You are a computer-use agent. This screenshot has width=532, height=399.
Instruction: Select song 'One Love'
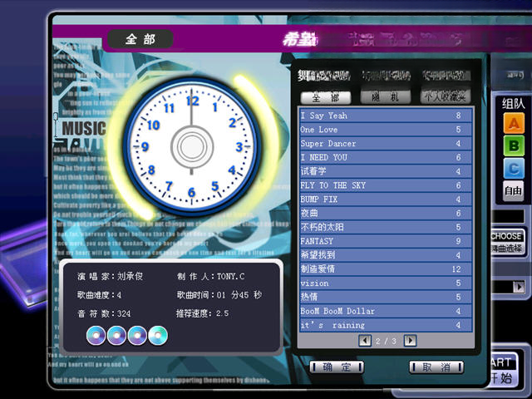pos(386,130)
